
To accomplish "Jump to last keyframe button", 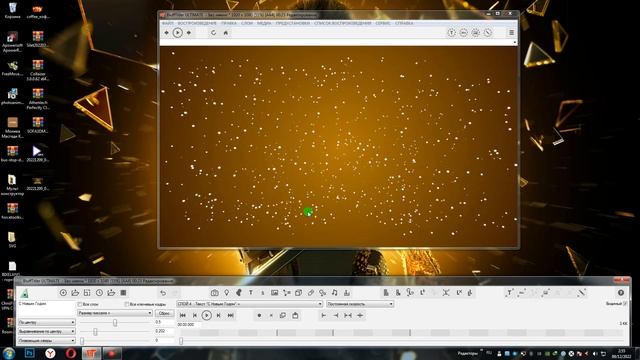I will coord(231,316).
